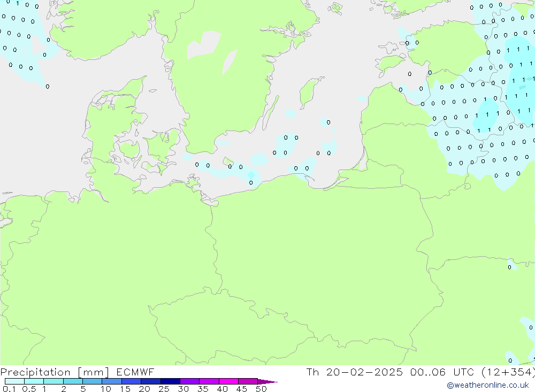The width and height of the screenshot is (535, 392).
Task: Pick the 0.5–1 mm legend color swatch
Action: coord(34,381)
